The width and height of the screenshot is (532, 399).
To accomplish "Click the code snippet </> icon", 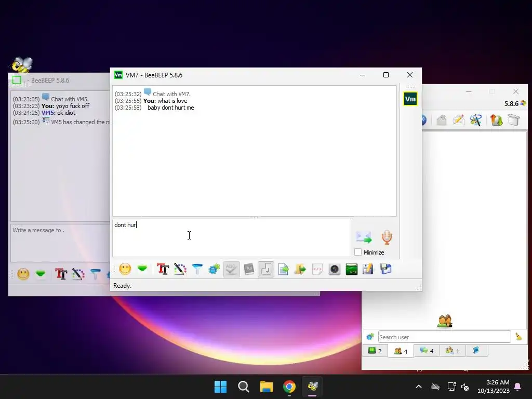I will click(317, 269).
